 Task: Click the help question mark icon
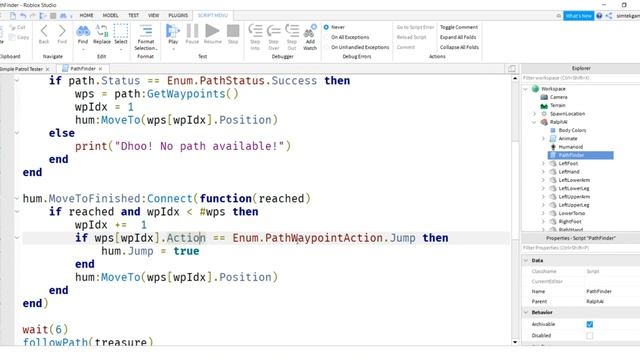pyautogui.click(x=599, y=16)
